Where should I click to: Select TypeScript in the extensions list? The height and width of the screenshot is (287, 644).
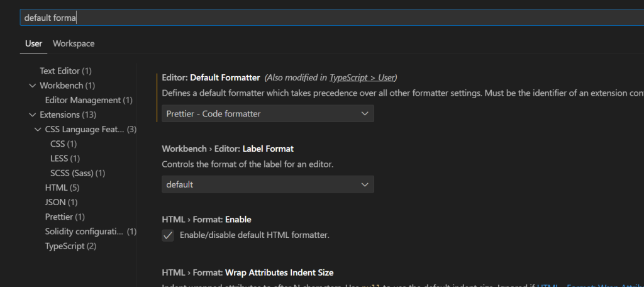(70, 245)
